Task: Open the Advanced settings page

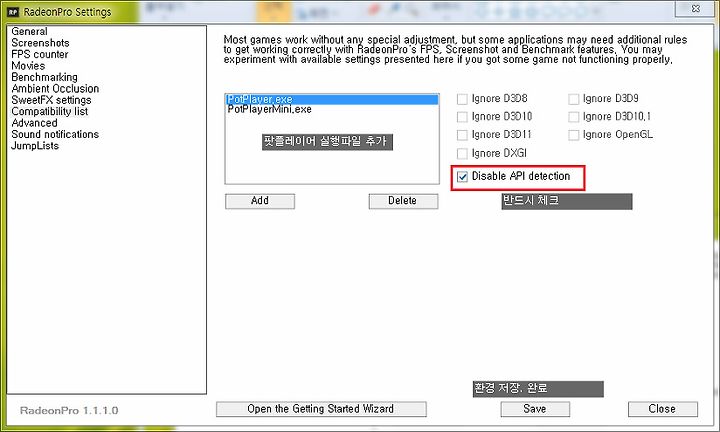Action: coord(34,123)
